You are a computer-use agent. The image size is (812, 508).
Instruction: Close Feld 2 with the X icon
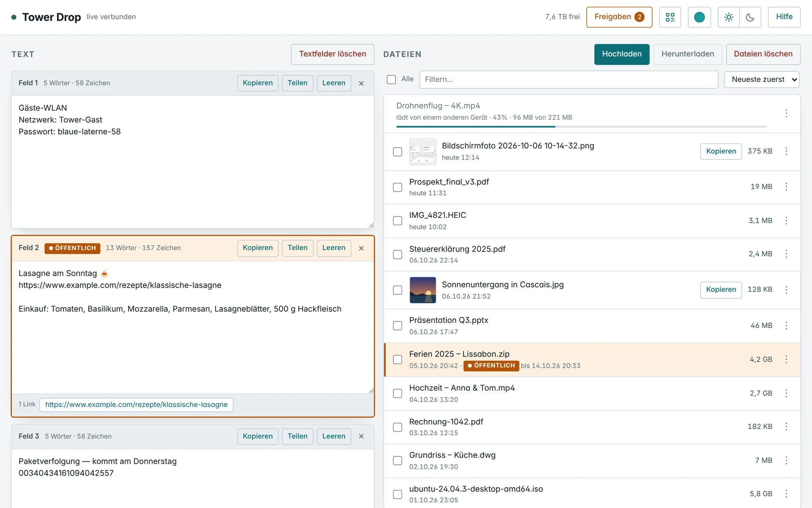point(361,248)
